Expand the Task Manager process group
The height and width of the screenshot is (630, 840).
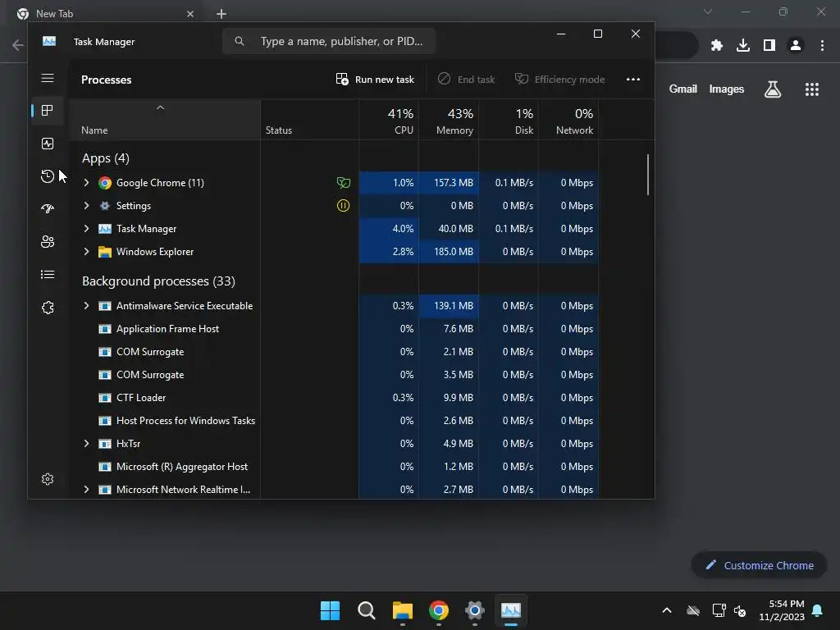point(86,229)
